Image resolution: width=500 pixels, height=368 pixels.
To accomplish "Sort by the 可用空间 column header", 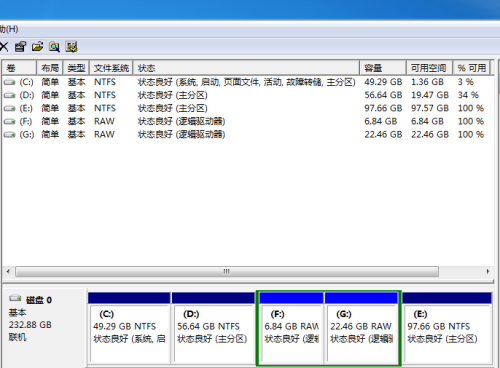I will pyautogui.click(x=429, y=68).
